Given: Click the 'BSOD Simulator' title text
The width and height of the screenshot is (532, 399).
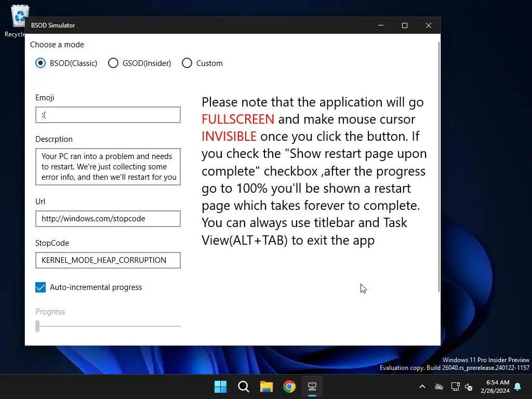Looking at the screenshot, I should 53,25.
